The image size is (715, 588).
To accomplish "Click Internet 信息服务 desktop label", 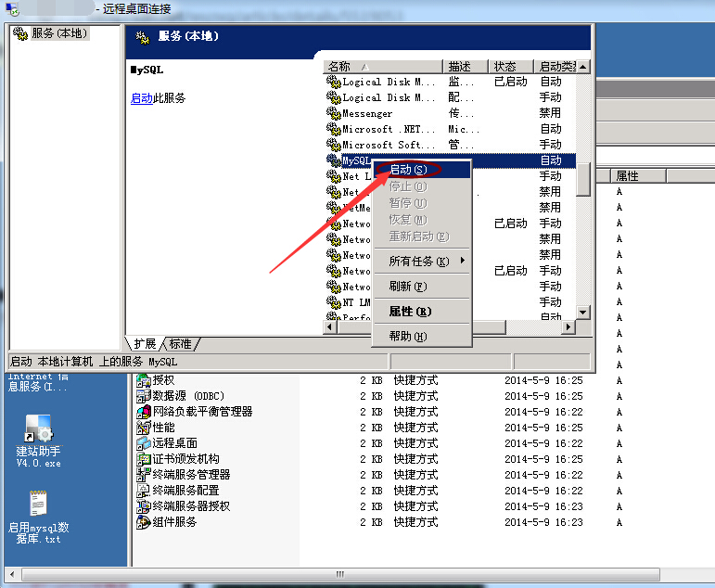I will pos(38,382).
